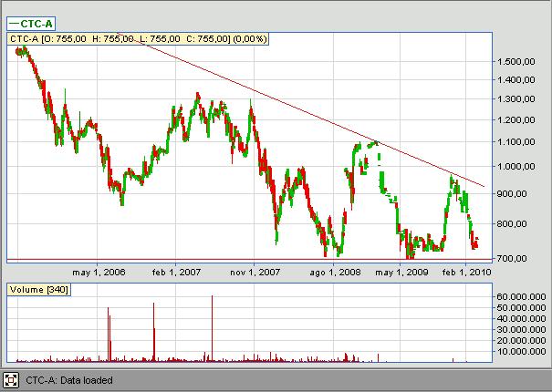Click the 700,00 price axis label
The image size is (552, 392).
pyautogui.click(x=512, y=258)
